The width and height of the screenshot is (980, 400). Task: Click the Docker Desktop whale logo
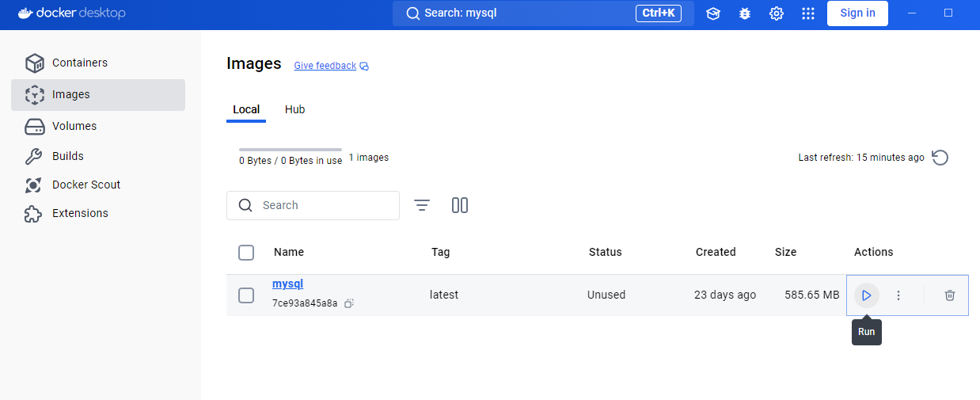[x=25, y=13]
